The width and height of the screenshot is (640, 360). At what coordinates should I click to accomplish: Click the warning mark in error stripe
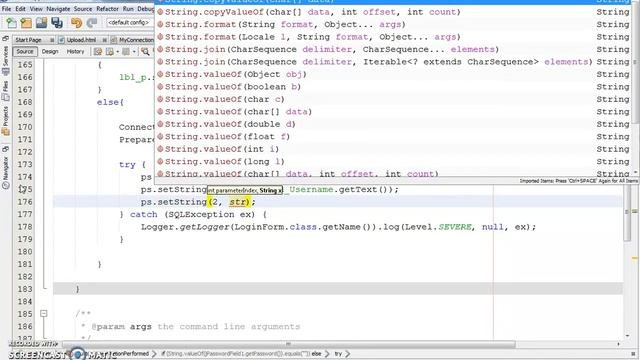point(635,258)
